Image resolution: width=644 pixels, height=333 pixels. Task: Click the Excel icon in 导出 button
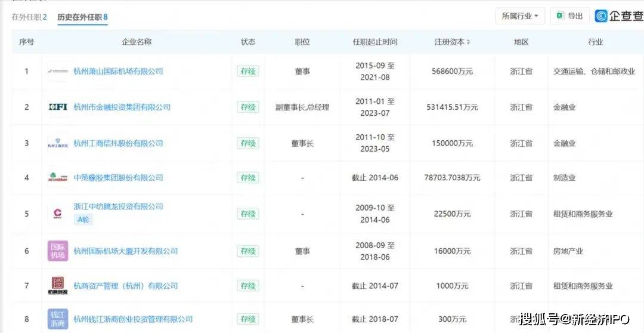tap(560, 16)
